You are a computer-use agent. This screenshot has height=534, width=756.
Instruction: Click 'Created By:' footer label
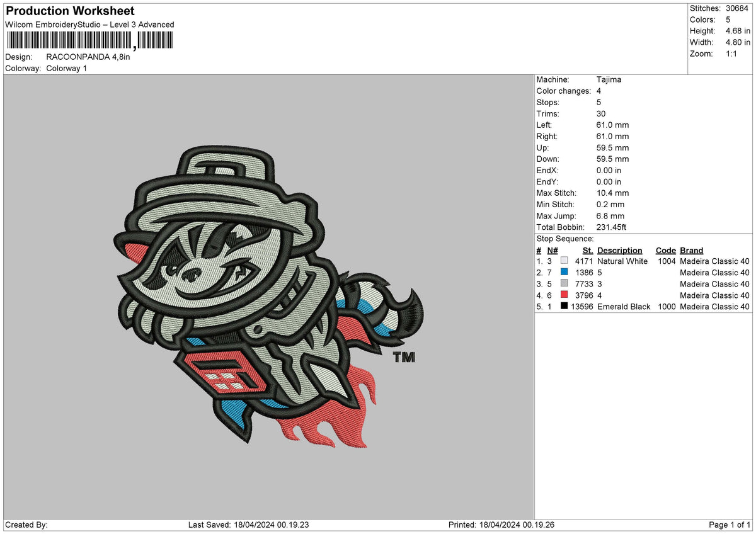click(26, 525)
